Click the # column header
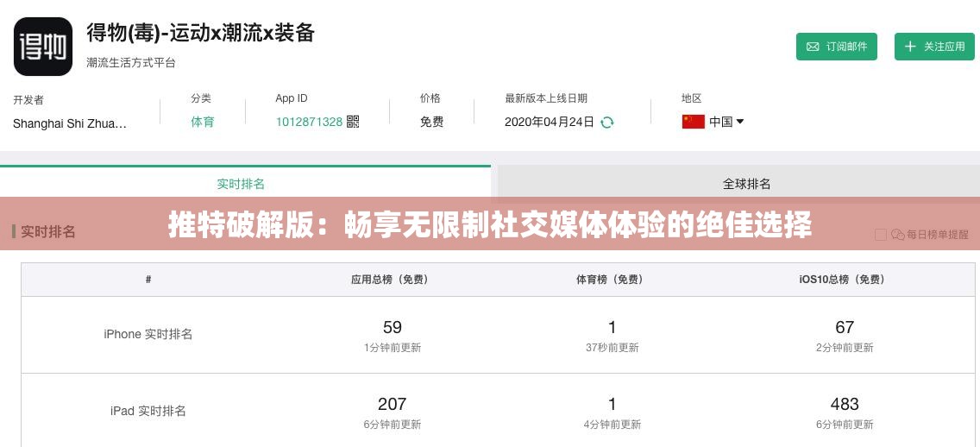The width and height of the screenshot is (980, 447). tap(148, 280)
